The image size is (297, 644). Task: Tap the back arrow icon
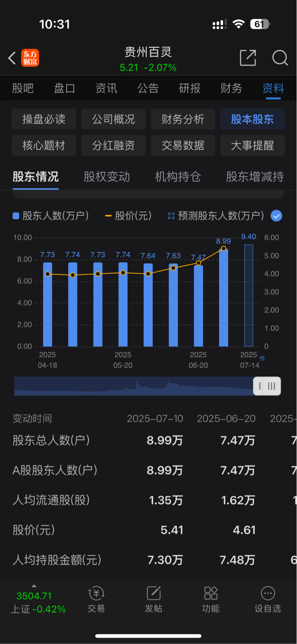click(x=12, y=58)
